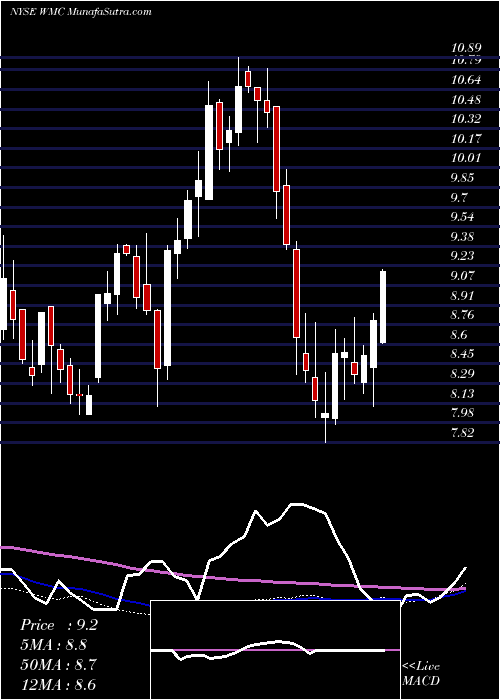
Task: Select the 10.17 price axis label
Action: click(x=466, y=139)
